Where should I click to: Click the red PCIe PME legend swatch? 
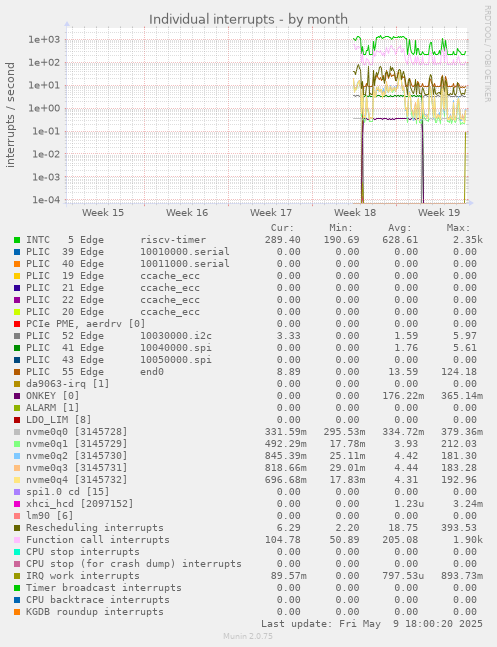pyautogui.click(x=17, y=324)
